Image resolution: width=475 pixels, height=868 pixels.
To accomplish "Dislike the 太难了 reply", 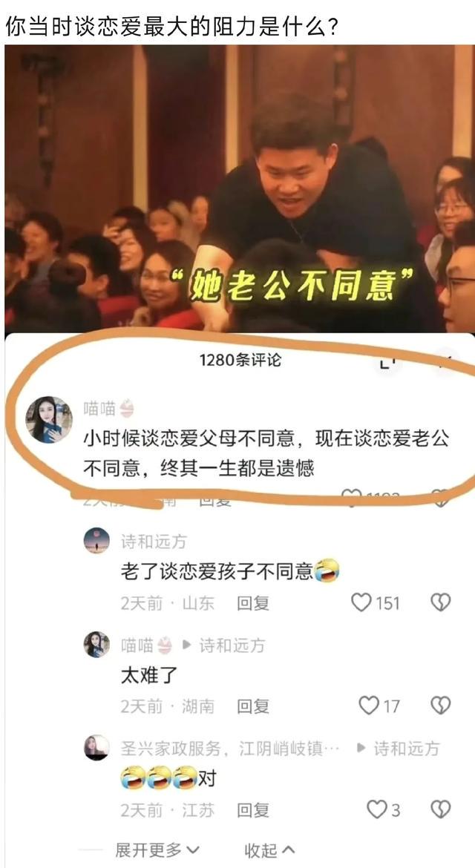I will [x=441, y=706].
